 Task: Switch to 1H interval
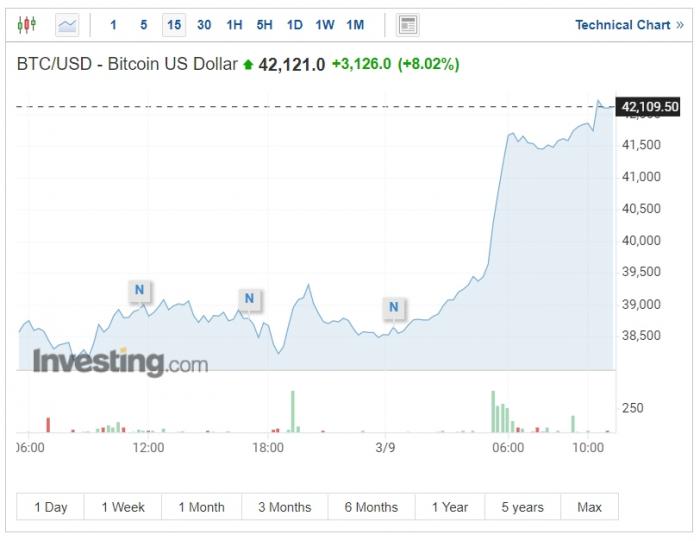click(x=234, y=25)
